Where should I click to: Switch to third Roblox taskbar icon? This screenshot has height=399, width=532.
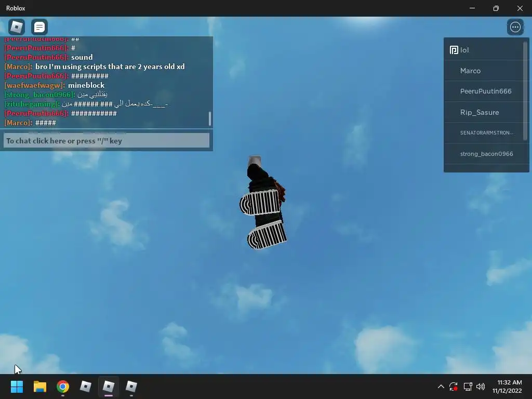[131, 387]
